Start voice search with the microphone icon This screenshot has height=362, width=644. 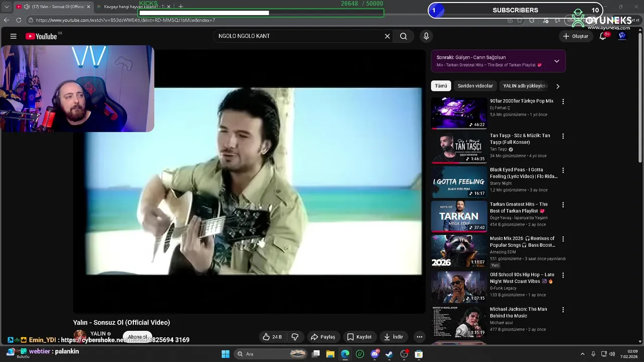point(426,36)
